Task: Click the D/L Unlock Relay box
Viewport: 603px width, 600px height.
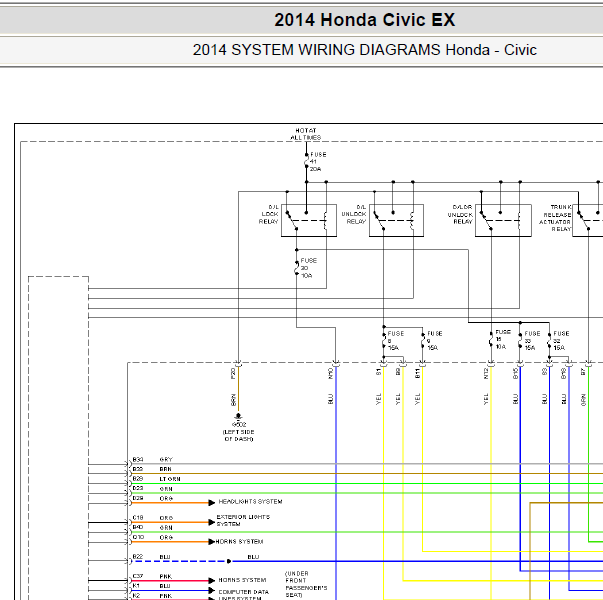Action: point(396,220)
